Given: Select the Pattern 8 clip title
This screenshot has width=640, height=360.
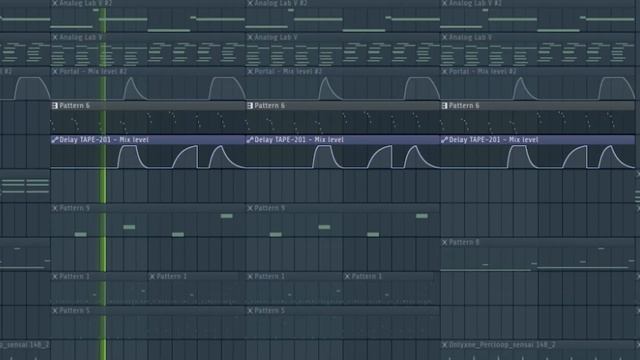Looking at the screenshot, I should click(x=464, y=242).
